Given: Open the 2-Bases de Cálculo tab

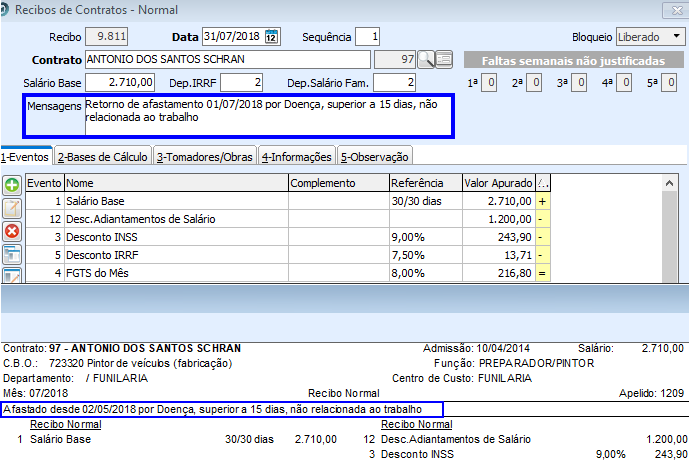Looking at the screenshot, I should point(103,157).
